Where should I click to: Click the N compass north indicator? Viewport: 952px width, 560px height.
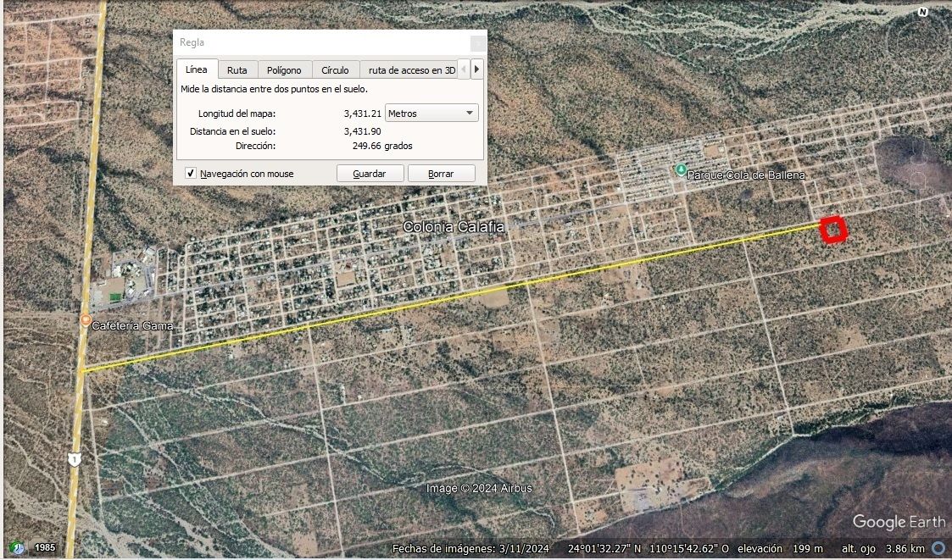click(x=923, y=12)
